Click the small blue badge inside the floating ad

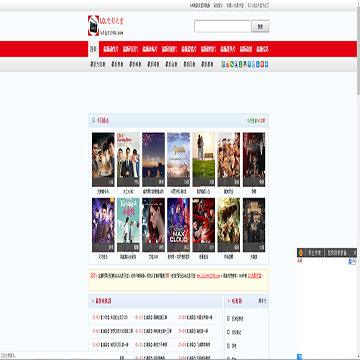352,261
